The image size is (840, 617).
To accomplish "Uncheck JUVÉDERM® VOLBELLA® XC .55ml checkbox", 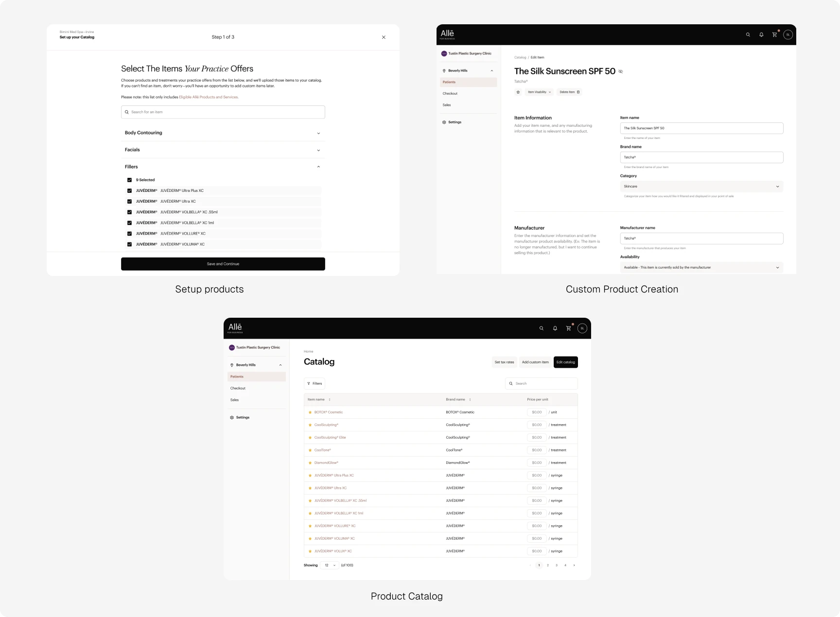I will click(129, 212).
